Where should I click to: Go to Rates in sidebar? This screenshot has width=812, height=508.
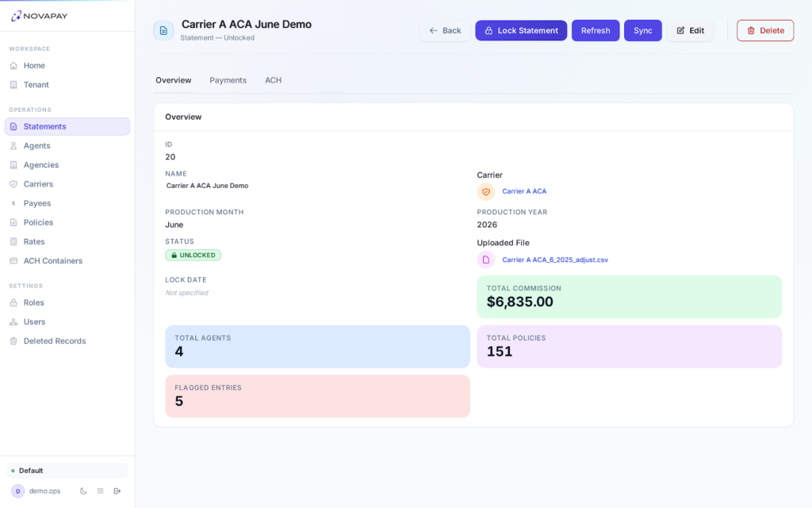coord(67,241)
